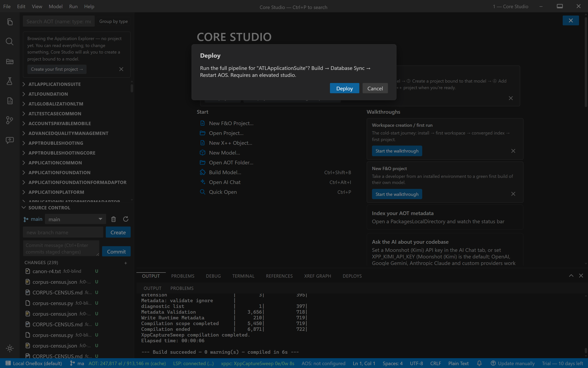Open the report document icon in activity bar
The height and width of the screenshot is (368, 588).
coord(10,101)
